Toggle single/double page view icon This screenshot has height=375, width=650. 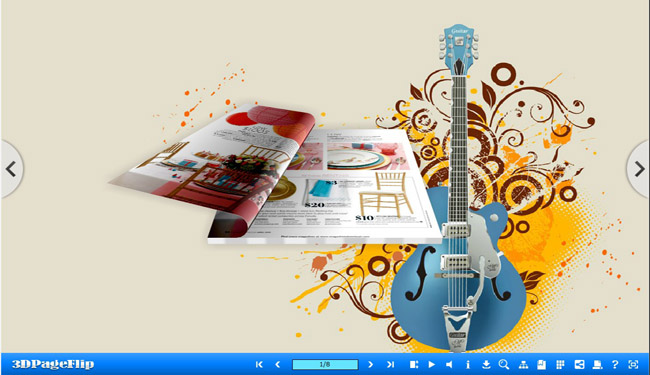pyautogui.click(x=414, y=364)
